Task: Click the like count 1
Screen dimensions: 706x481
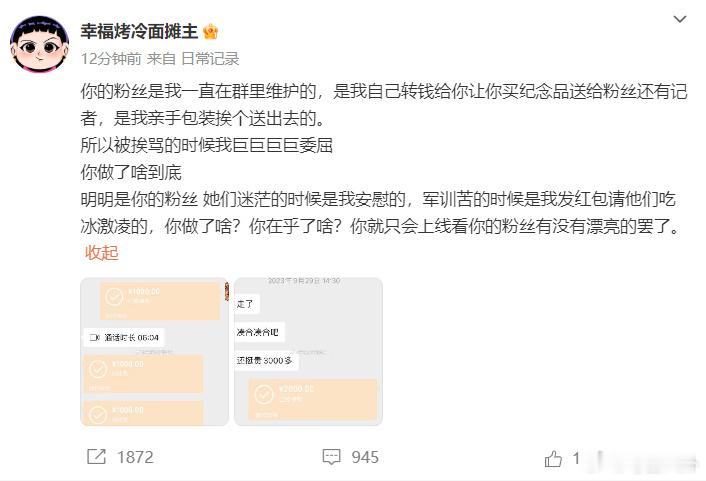Action: tap(576, 458)
